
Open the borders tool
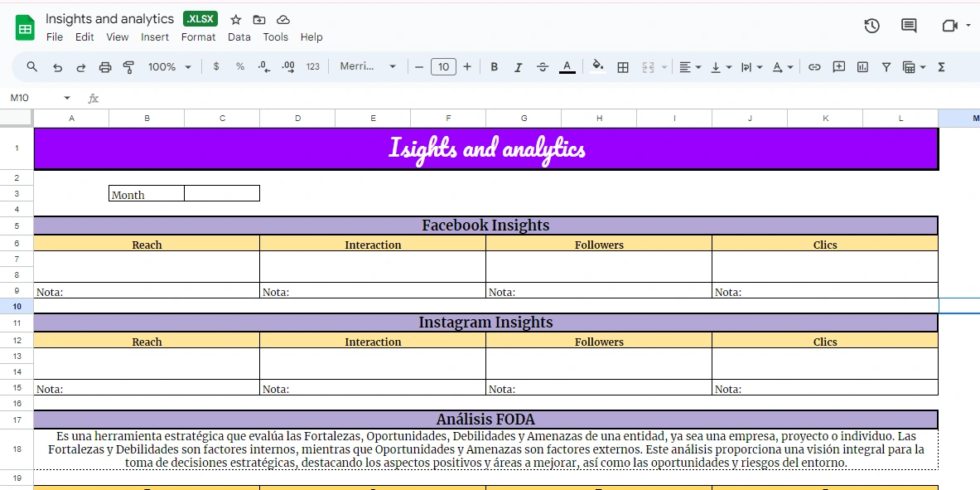pyautogui.click(x=622, y=67)
